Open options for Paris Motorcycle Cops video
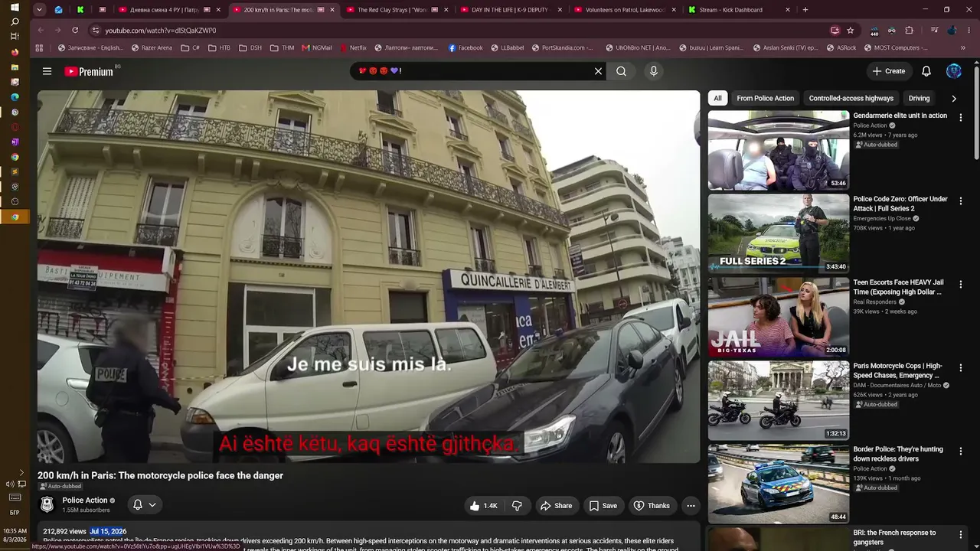 click(x=961, y=367)
